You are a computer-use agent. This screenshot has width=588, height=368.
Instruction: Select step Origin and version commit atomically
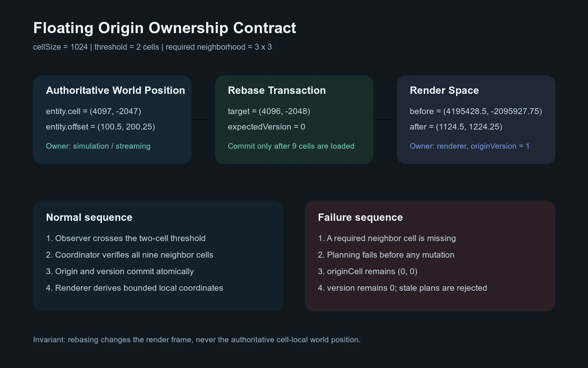[x=120, y=271]
